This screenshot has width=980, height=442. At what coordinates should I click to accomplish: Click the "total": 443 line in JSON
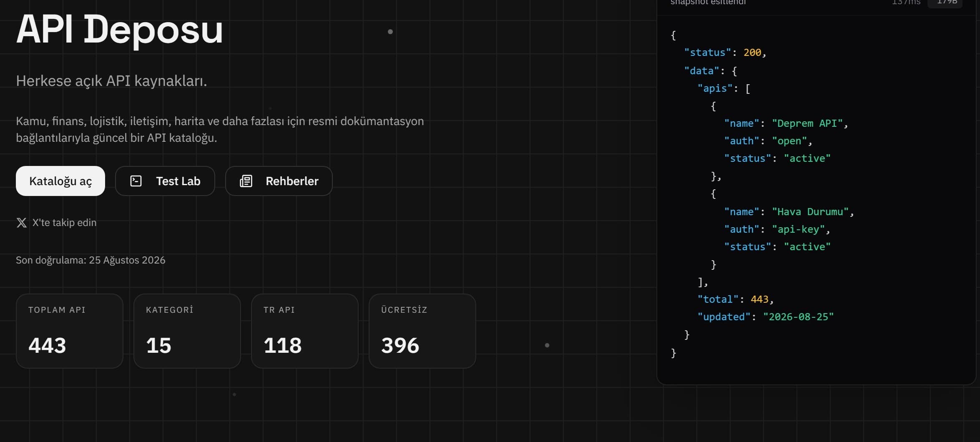(736, 299)
